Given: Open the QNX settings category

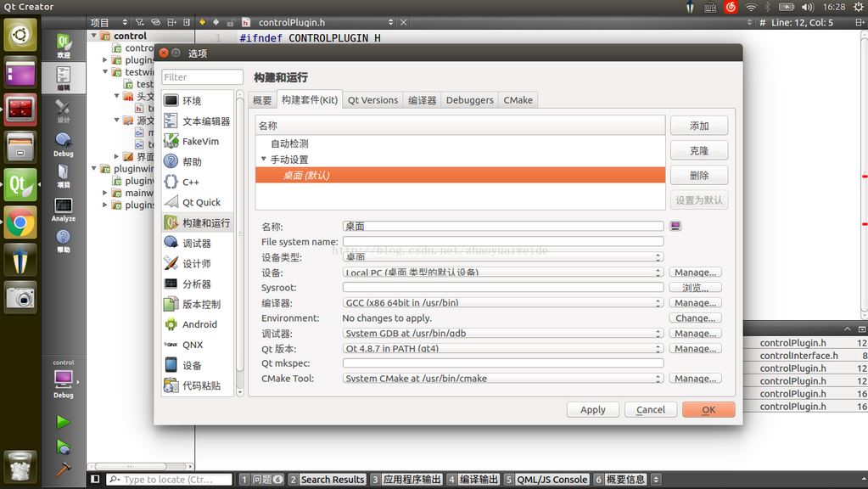Looking at the screenshot, I should (198, 345).
